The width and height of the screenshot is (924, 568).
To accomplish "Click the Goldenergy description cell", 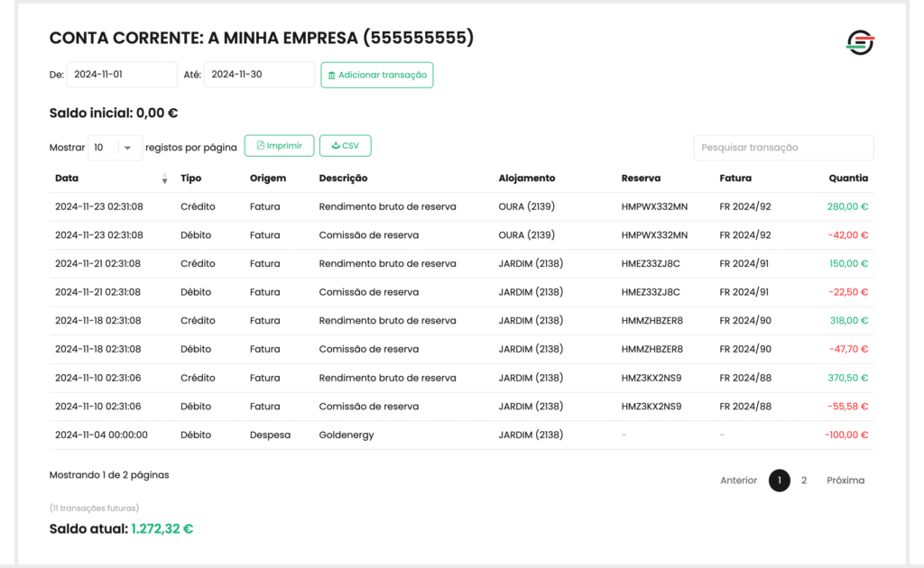I will click(346, 435).
